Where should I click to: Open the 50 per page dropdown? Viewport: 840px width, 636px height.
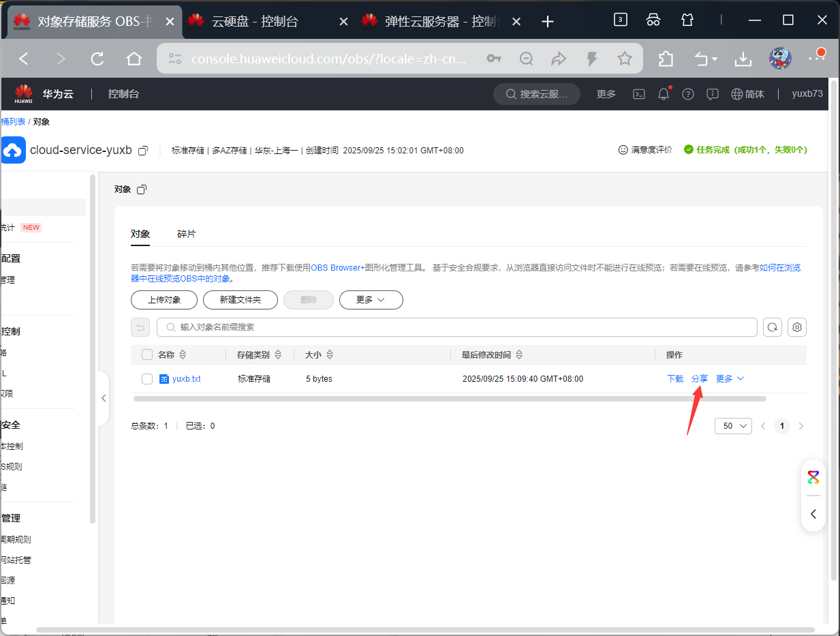pos(733,426)
